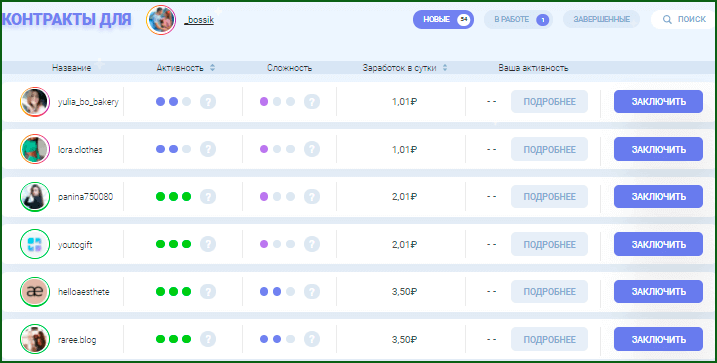The width and height of the screenshot is (717, 363).
Task: Click the 1 counter badge on В работе
Action: (543, 20)
